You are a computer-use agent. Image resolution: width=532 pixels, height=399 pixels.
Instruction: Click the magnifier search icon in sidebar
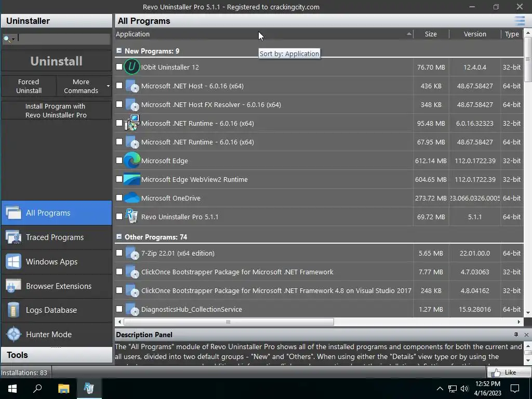[6, 38]
